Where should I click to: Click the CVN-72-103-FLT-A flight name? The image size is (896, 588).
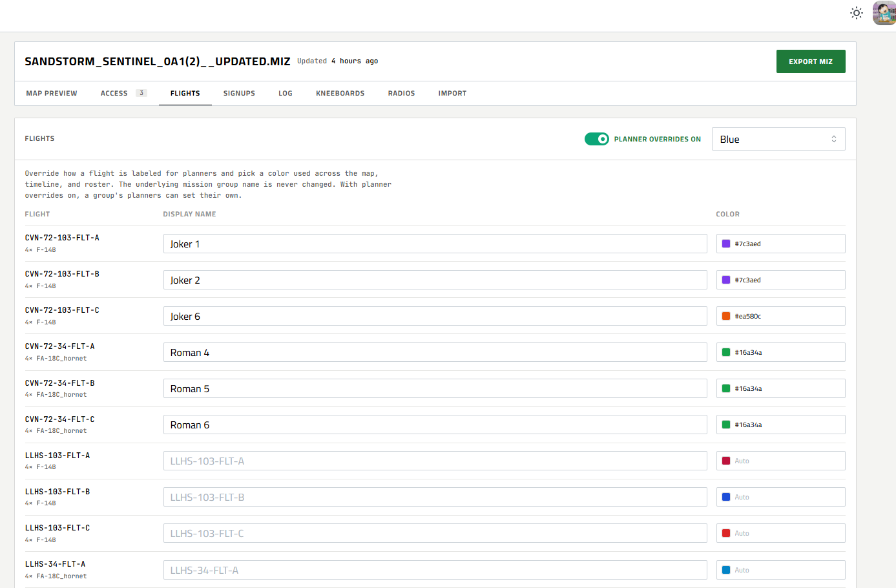click(62, 238)
